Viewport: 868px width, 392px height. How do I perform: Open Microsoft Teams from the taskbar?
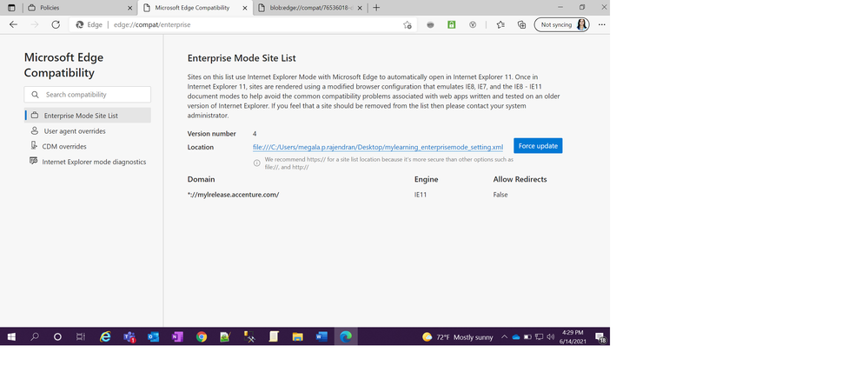point(129,336)
